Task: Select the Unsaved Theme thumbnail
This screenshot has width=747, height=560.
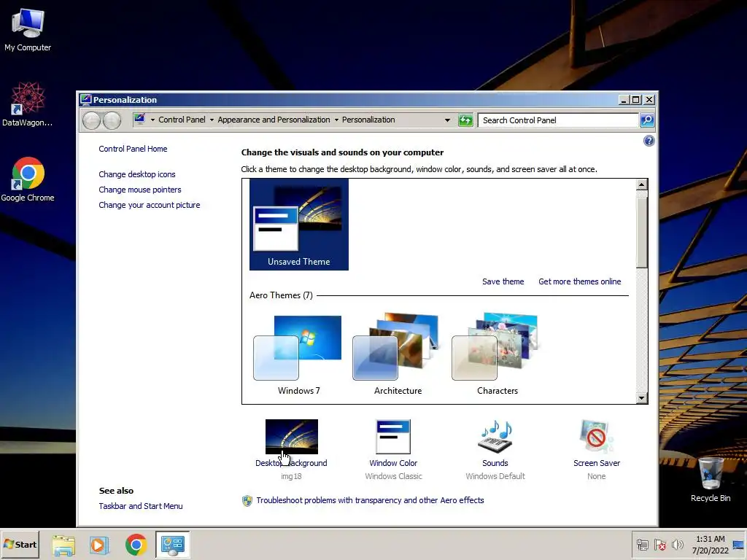Action: 298,225
